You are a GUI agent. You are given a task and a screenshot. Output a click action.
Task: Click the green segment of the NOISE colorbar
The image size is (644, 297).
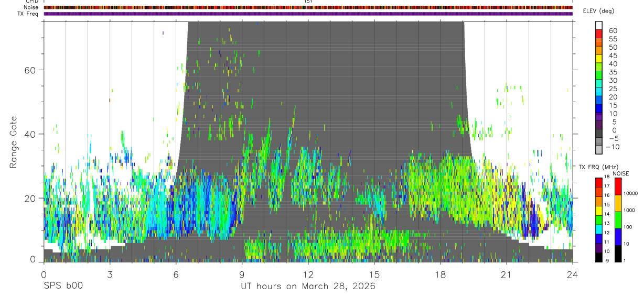tap(618, 220)
